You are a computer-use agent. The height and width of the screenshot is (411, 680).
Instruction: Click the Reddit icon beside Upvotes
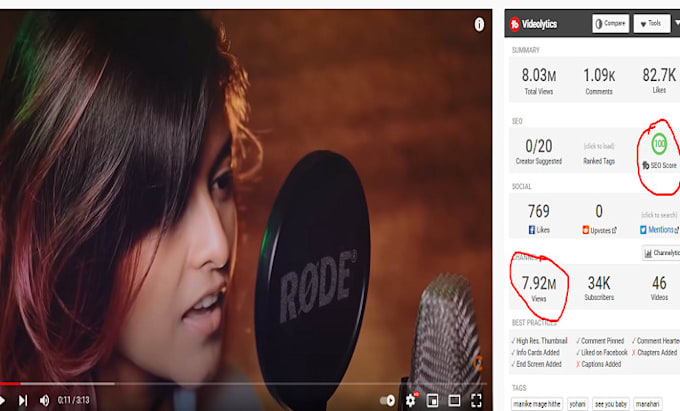(x=585, y=230)
